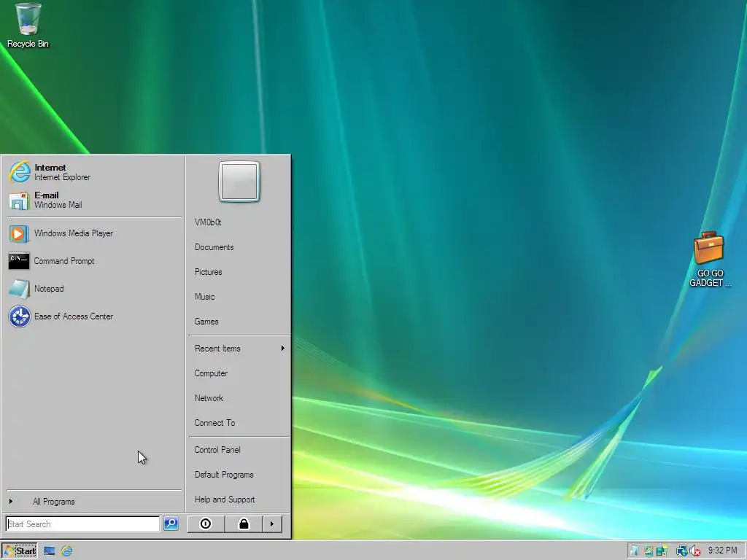The width and height of the screenshot is (747, 560).
Task: Open Default Programs
Action: click(239, 475)
